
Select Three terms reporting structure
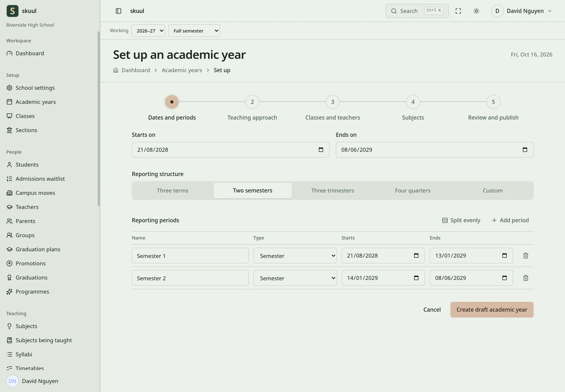pyautogui.click(x=173, y=191)
